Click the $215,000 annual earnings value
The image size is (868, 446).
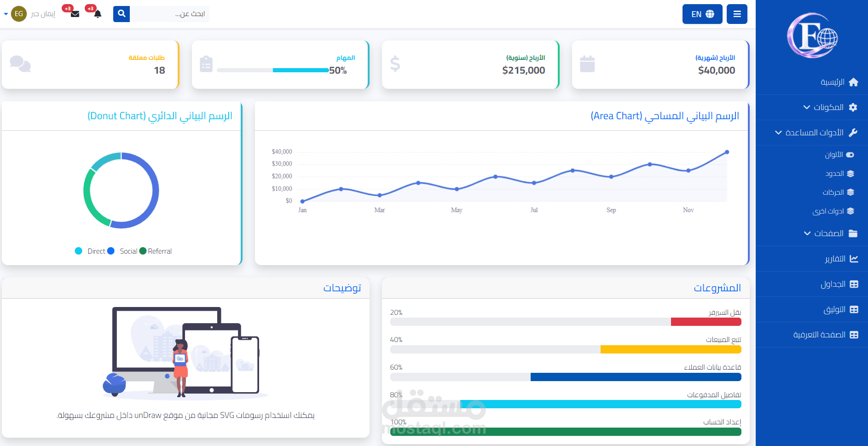click(x=524, y=70)
